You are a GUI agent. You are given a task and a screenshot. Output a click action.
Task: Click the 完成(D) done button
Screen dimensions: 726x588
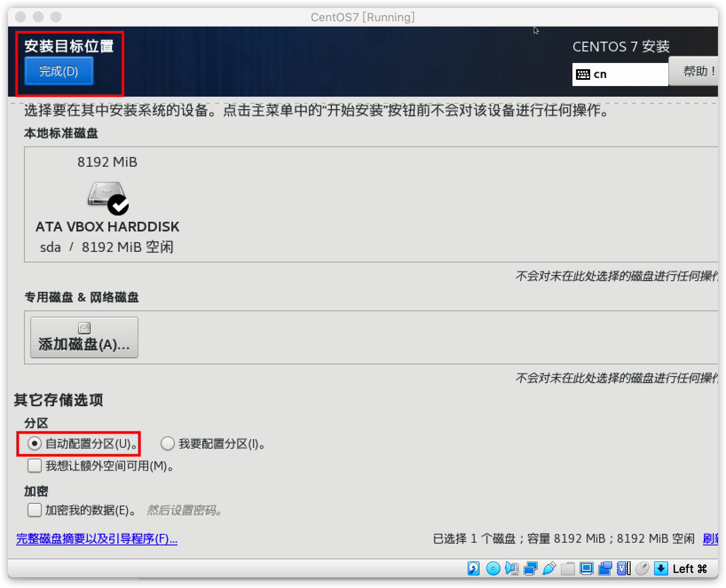(x=59, y=71)
